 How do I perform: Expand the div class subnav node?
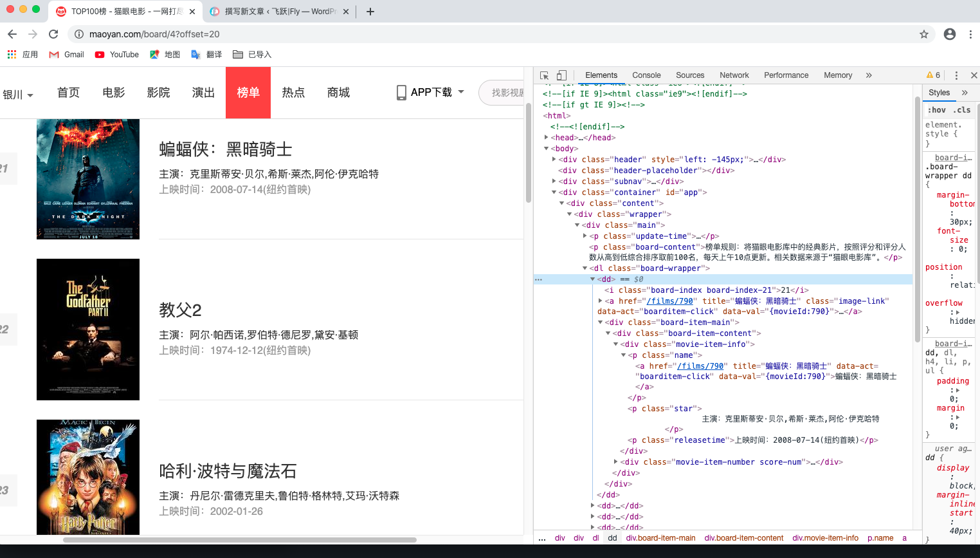[x=554, y=181]
